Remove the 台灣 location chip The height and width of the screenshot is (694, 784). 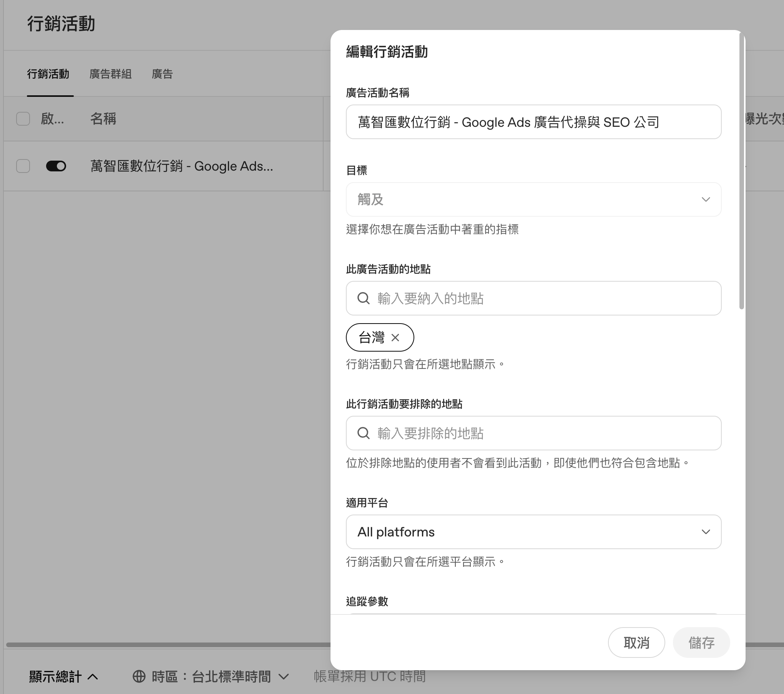tap(395, 337)
